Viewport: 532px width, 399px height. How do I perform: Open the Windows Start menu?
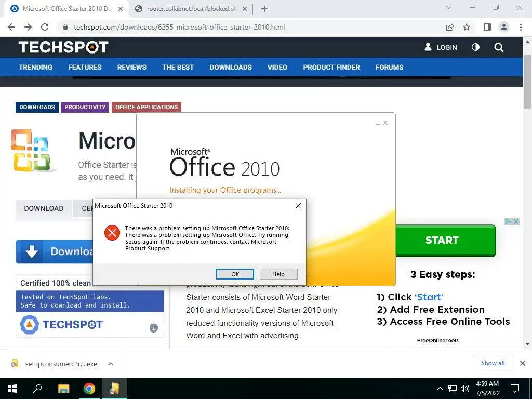[x=12, y=389]
